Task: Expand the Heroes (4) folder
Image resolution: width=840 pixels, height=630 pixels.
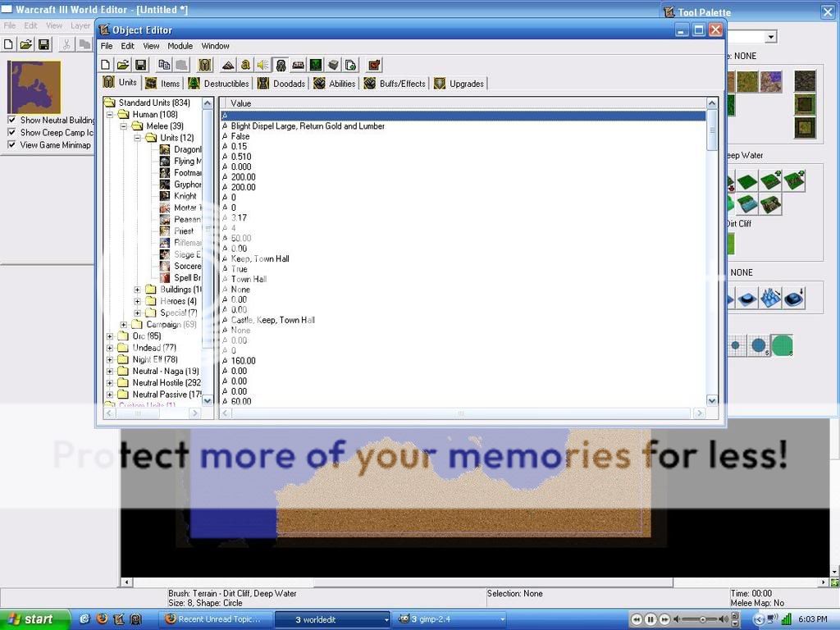Action: (x=138, y=301)
